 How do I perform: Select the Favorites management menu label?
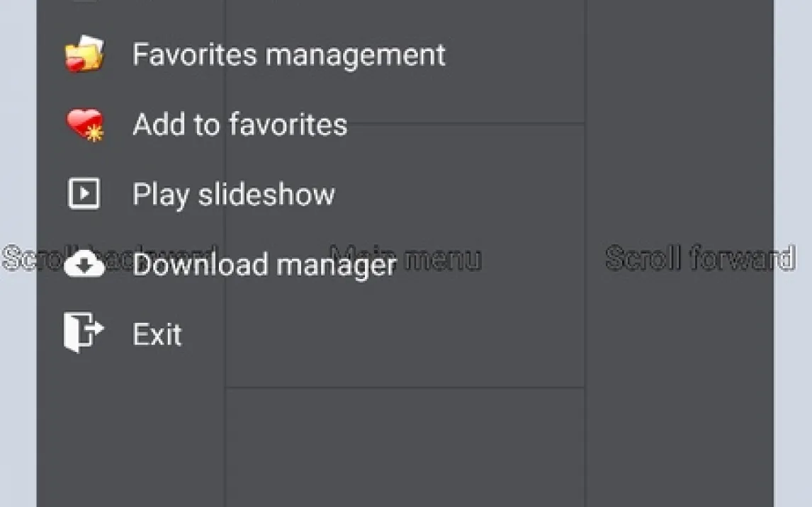click(x=289, y=55)
